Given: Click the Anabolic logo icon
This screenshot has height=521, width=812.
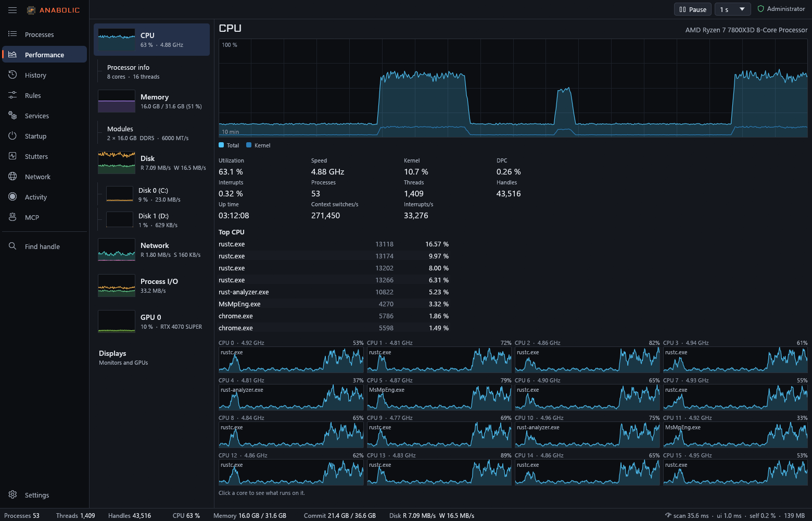Looking at the screenshot, I should pyautogui.click(x=31, y=10).
